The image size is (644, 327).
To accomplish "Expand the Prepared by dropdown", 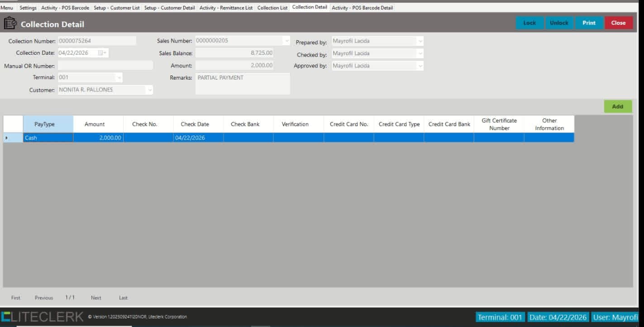I will 420,41.
